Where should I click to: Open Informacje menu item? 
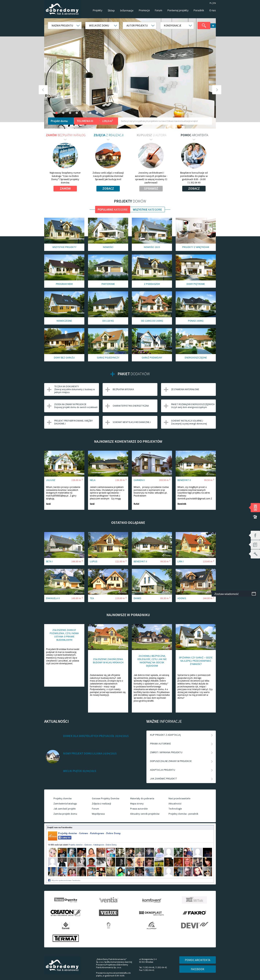127,10
